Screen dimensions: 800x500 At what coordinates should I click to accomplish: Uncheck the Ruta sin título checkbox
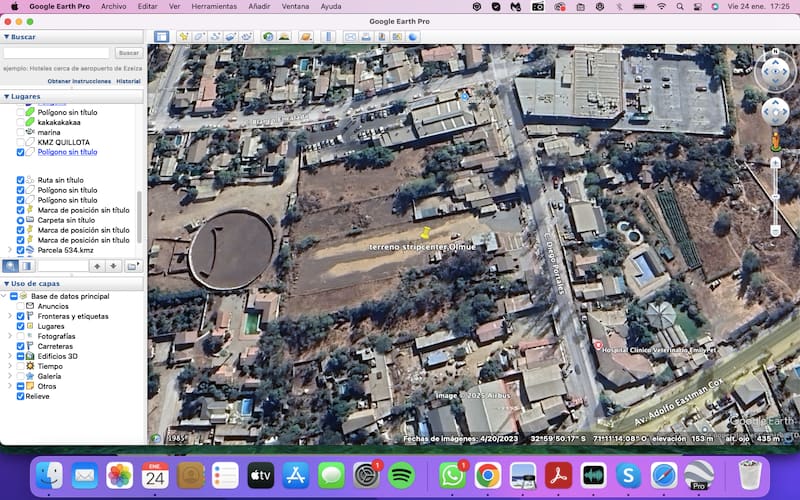pos(20,180)
